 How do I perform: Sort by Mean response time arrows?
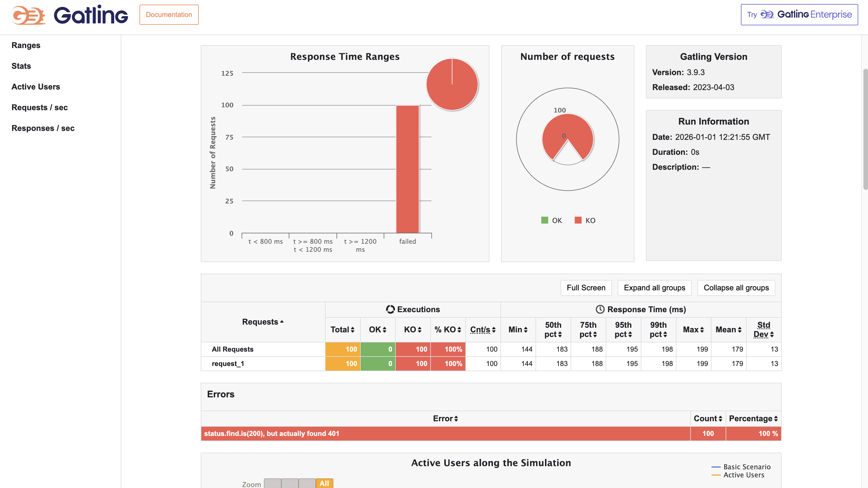click(x=740, y=330)
